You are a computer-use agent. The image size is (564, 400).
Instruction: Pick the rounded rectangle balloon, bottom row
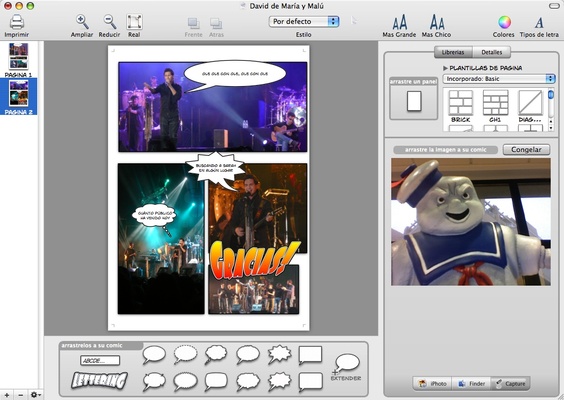pos(216,381)
